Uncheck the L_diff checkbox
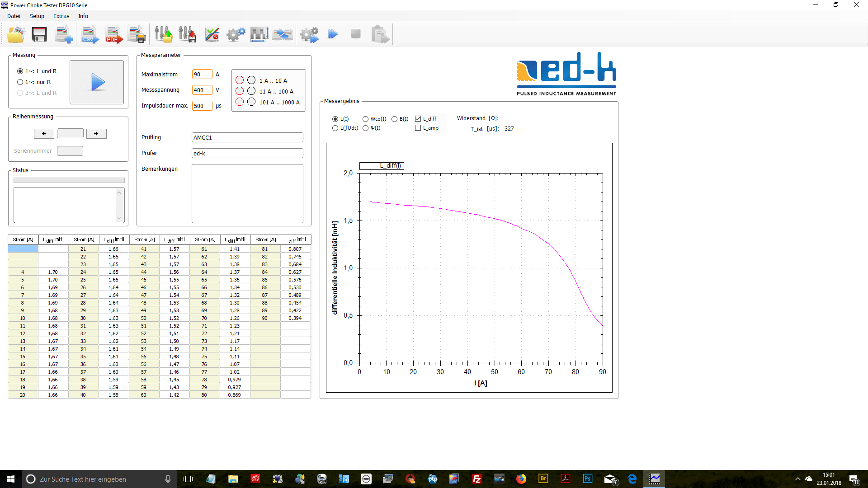Image resolution: width=868 pixels, height=488 pixels. 418,119
